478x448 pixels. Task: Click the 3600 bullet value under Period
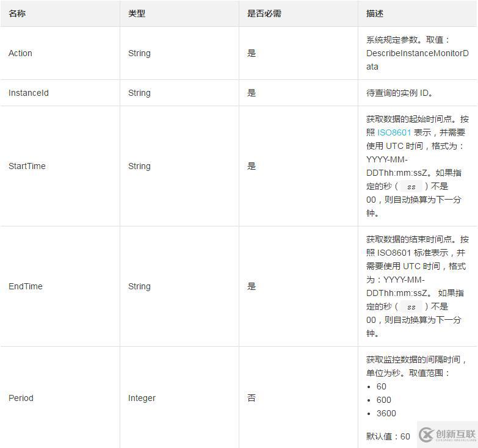point(386,413)
